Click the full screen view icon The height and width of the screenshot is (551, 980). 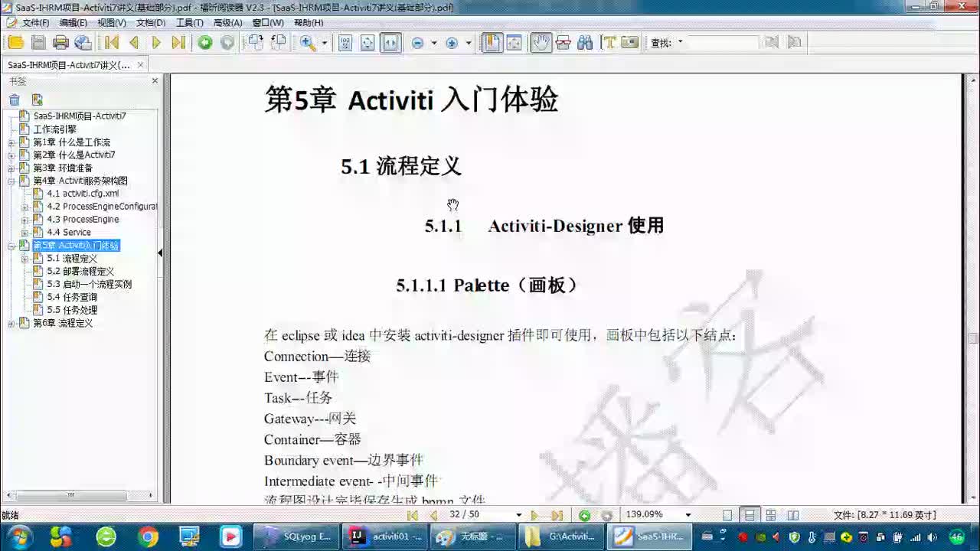(514, 43)
